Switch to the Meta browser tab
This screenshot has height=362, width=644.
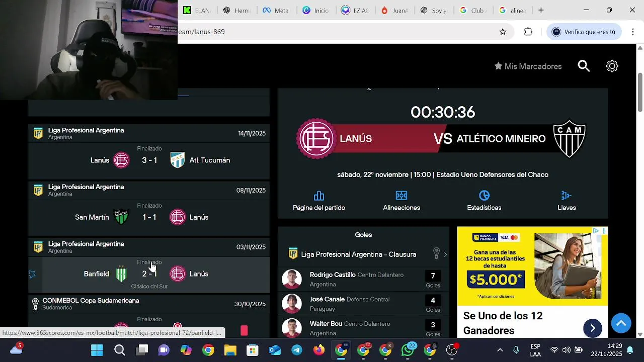[276, 10]
